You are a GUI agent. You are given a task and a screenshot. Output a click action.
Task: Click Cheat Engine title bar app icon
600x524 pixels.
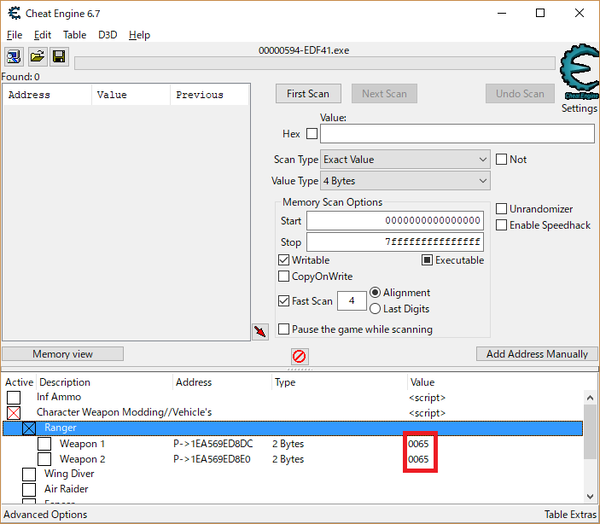(x=15, y=13)
